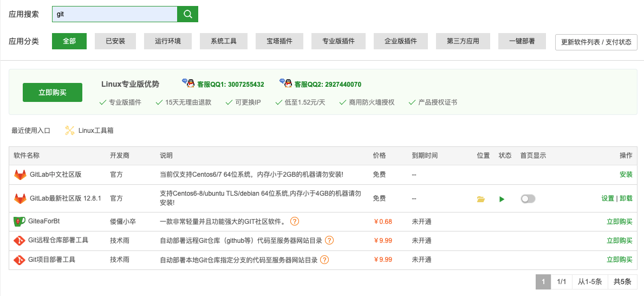Viewport: 644px width, 296px height.
Task: Switch to 企业版插件 category
Action: (401, 41)
